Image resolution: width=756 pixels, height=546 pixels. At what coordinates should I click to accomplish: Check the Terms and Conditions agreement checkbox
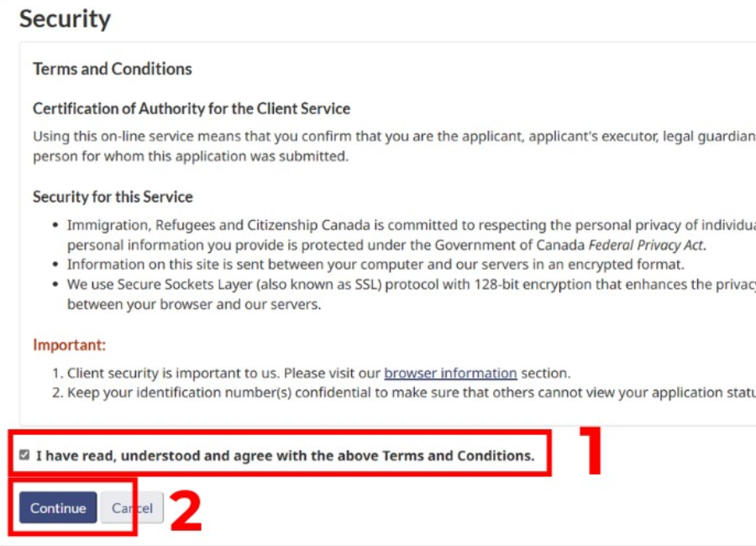(24, 455)
